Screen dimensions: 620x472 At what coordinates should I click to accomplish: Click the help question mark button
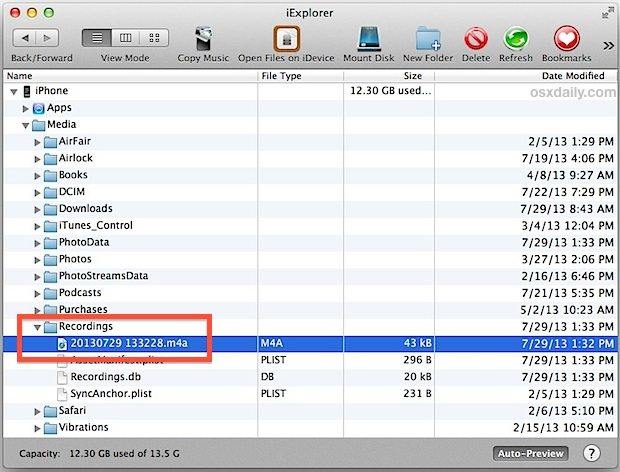tap(591, 453)
